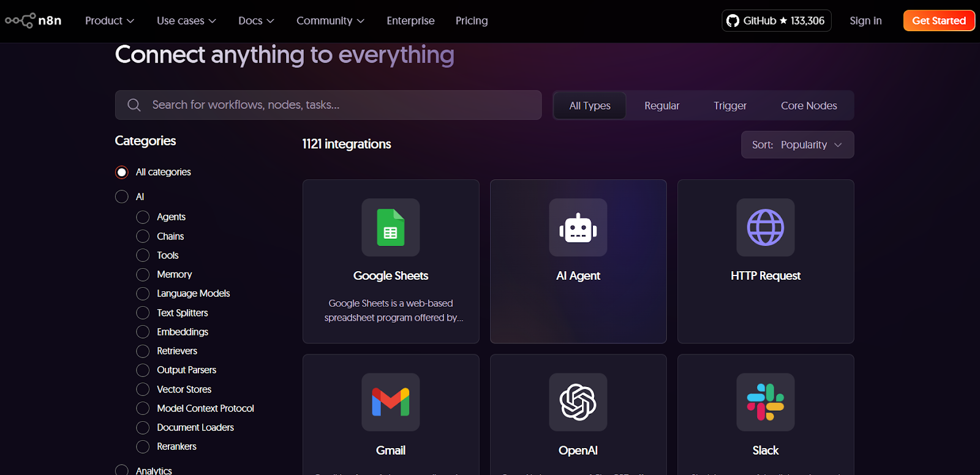Select the Rerankers radio button
This screenshot has width=980, height=475.
click(x=143, y=447)
